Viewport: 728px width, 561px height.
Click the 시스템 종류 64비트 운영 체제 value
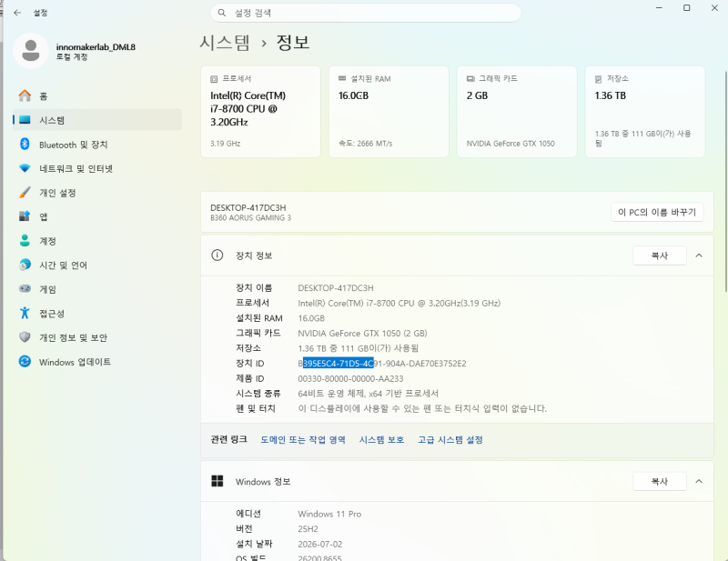tap(369, 394)
